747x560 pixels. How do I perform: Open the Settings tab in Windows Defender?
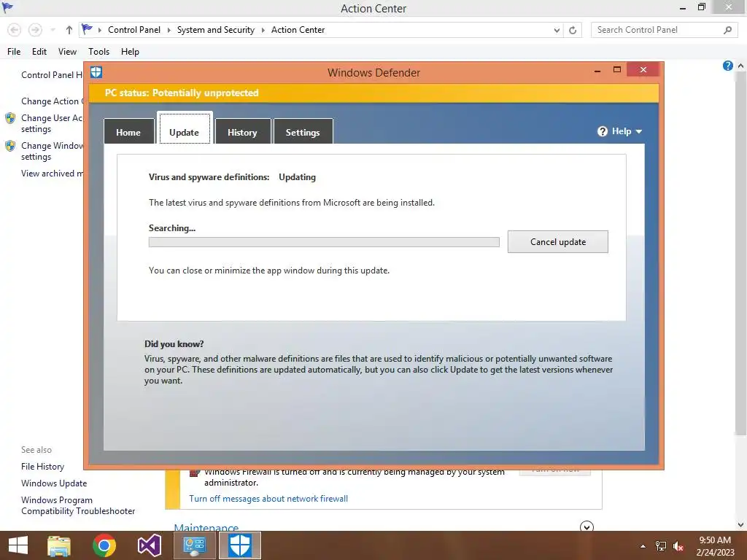[303, 132]
